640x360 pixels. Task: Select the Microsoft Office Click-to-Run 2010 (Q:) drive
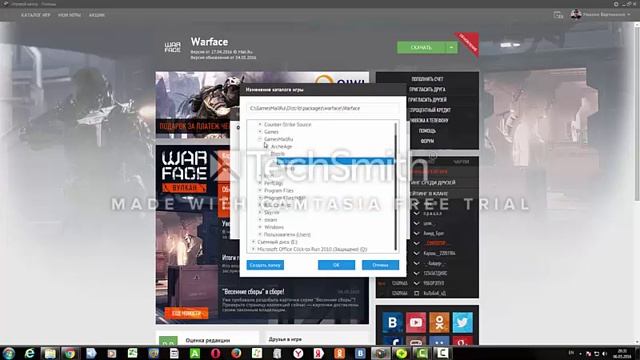(312, 249)
